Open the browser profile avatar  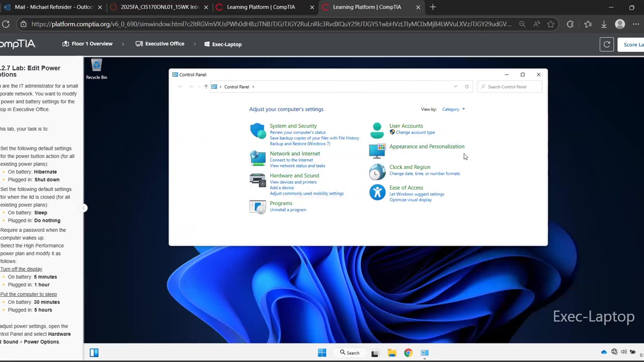pos(620,24)
